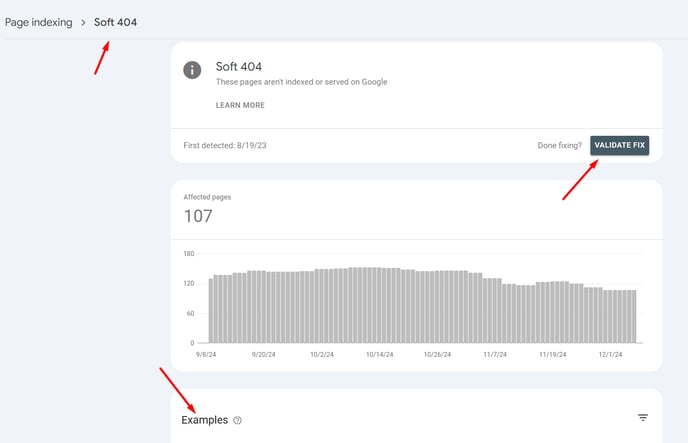Select the chart bar above 10/14/24
The width and height of the screenshot is (688, 443).
(380, 305)
